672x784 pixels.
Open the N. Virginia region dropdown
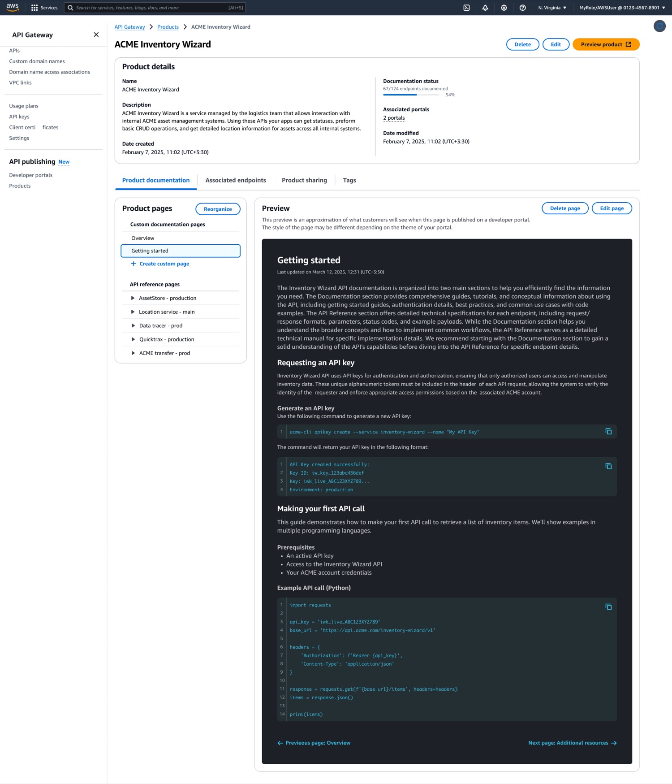click(552, 8)
